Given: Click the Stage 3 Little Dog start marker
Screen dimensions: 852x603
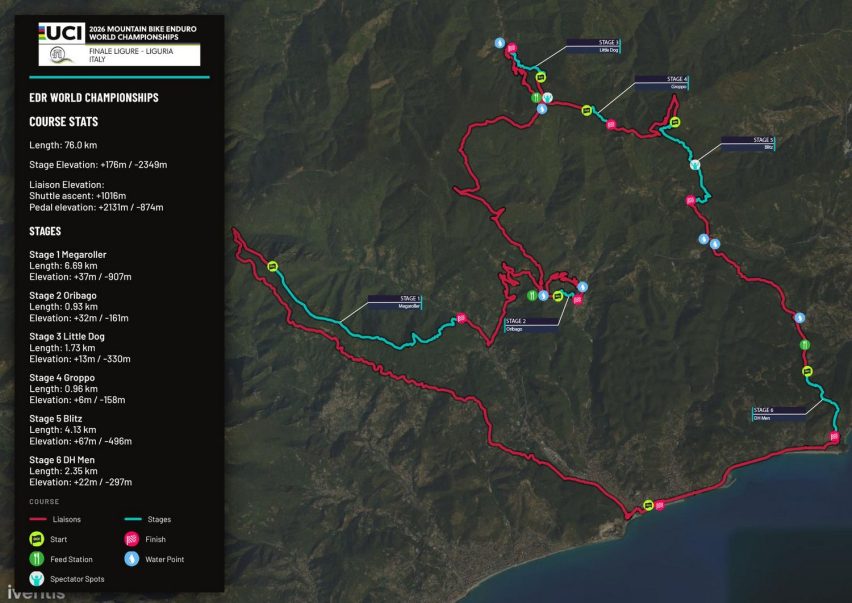Looking at the screenshot, I should click(x=541, y=77).
